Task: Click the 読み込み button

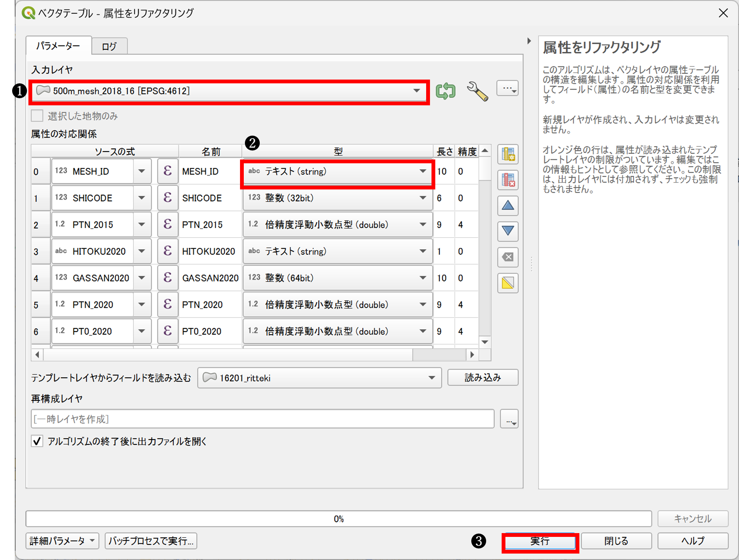Action: (482, 377)
